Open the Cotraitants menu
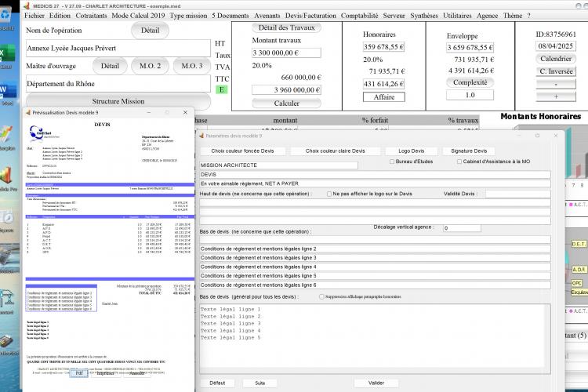Screen dimensions: 588x392 91,16
